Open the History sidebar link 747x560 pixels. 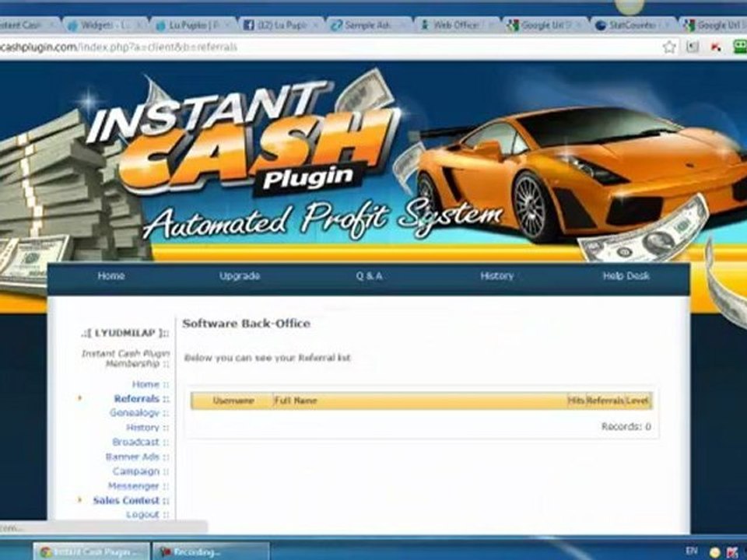pyautogui.click(x=142, y=428)
